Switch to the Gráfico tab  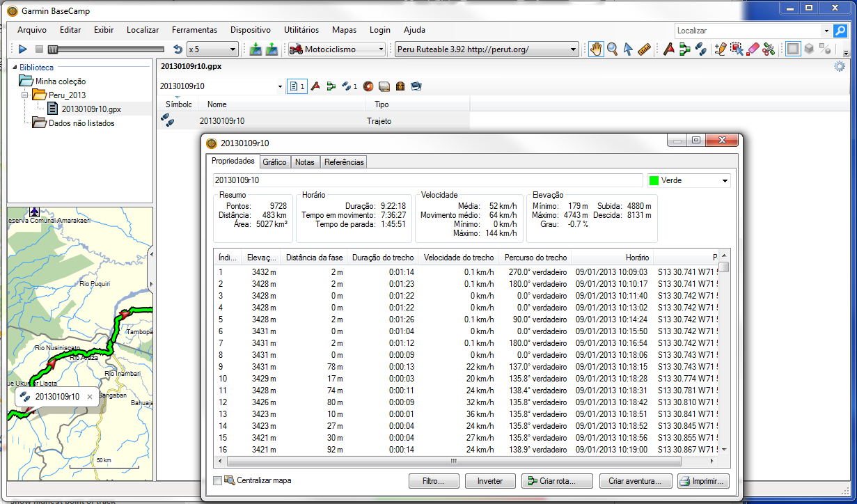(x=274, y=162)
